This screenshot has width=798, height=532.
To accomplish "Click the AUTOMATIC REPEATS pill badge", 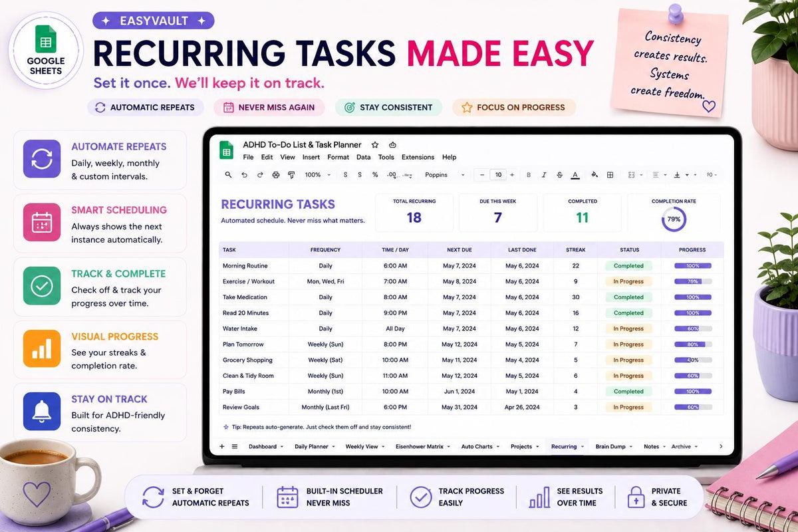I will (x=146, y=107).
